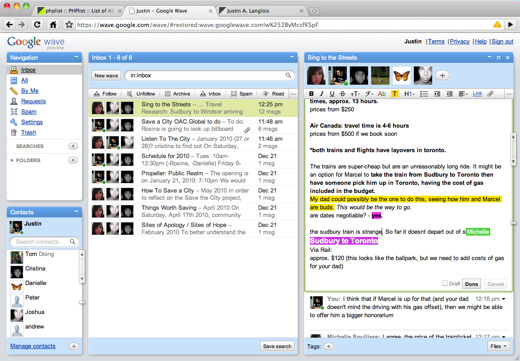520x361 pixels.
Task: Focus the Search contacts field
Action: click(44, 242)
